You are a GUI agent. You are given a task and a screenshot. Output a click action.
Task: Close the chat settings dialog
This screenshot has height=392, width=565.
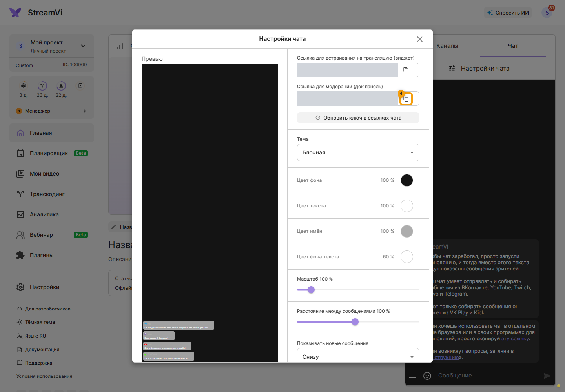click(x=420, y=39)
